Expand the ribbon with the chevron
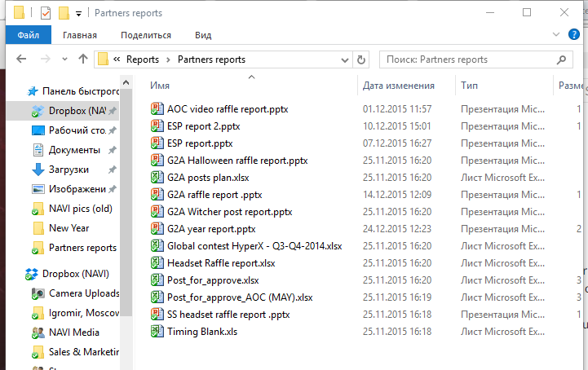The width and height of the screenshot is (588, 370). tap(556, 34)
